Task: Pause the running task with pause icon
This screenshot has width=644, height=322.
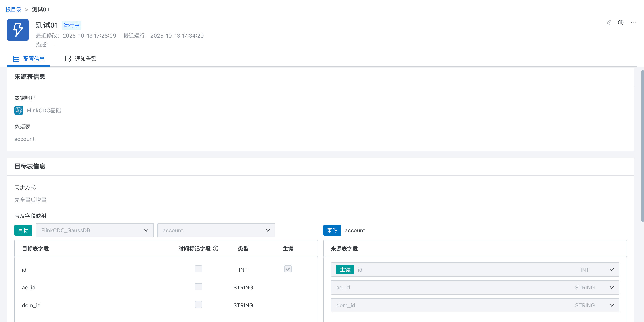Action: point(621,23)
